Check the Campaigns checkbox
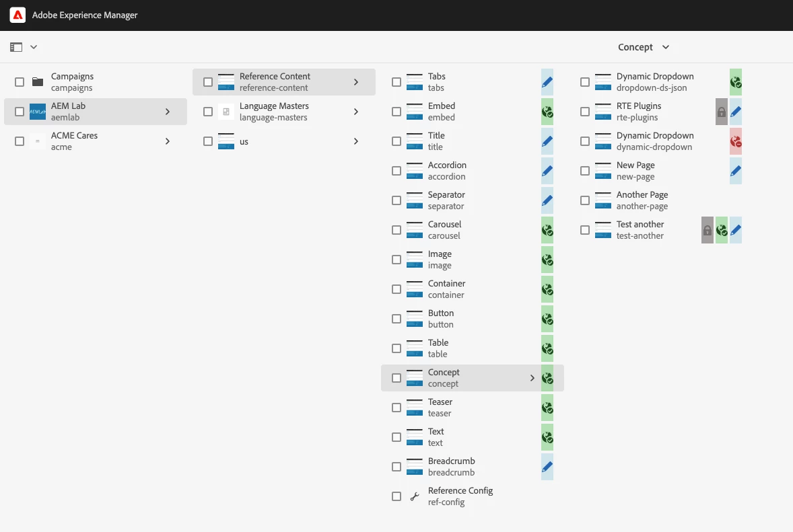Viewport: 793px width, 532px height. [x=20, y=82]
